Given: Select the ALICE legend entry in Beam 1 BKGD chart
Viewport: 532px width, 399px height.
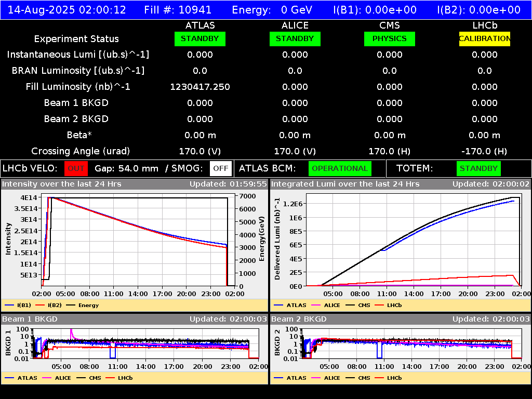Looking at the screenshot, I should [57, 378].
